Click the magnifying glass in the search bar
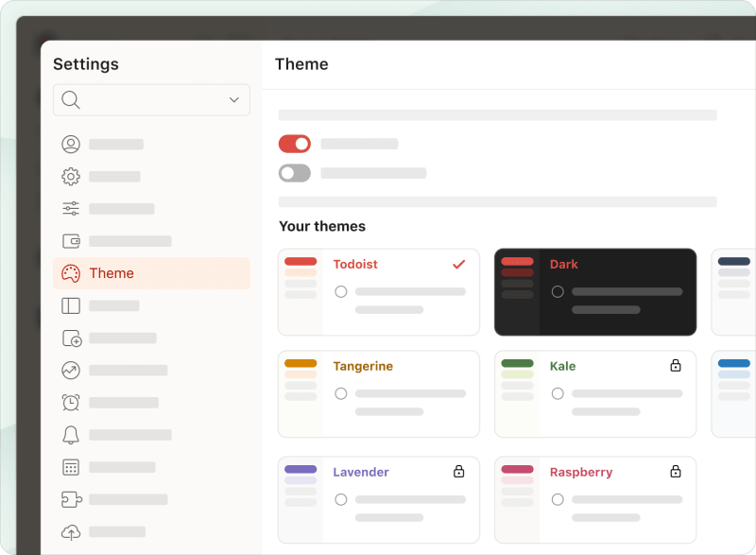This screenshot has width=756, height=555. (71, 99)
